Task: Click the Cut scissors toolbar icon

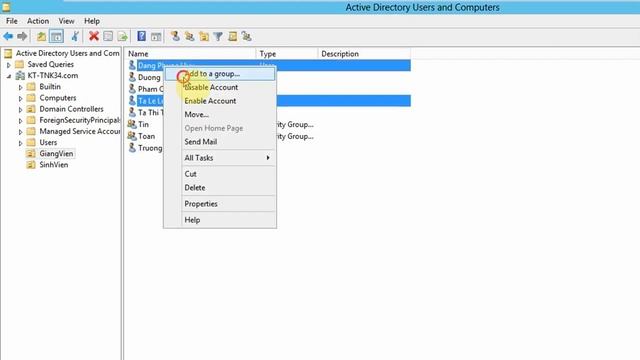Action: click(75, 36)
